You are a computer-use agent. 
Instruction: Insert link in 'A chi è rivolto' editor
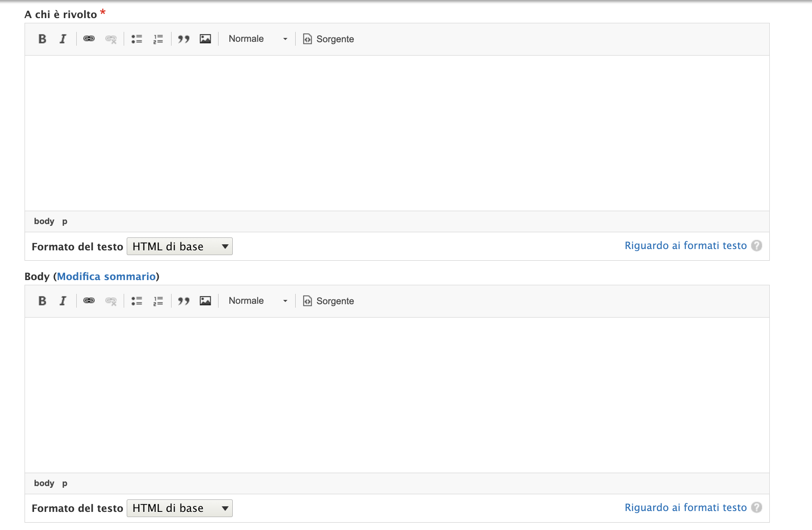point(89,39)
